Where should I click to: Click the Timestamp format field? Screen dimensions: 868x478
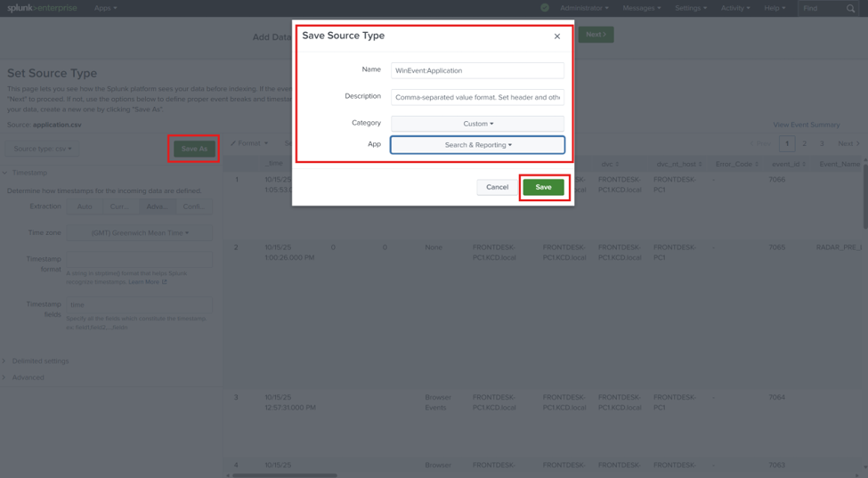[140, 259]
